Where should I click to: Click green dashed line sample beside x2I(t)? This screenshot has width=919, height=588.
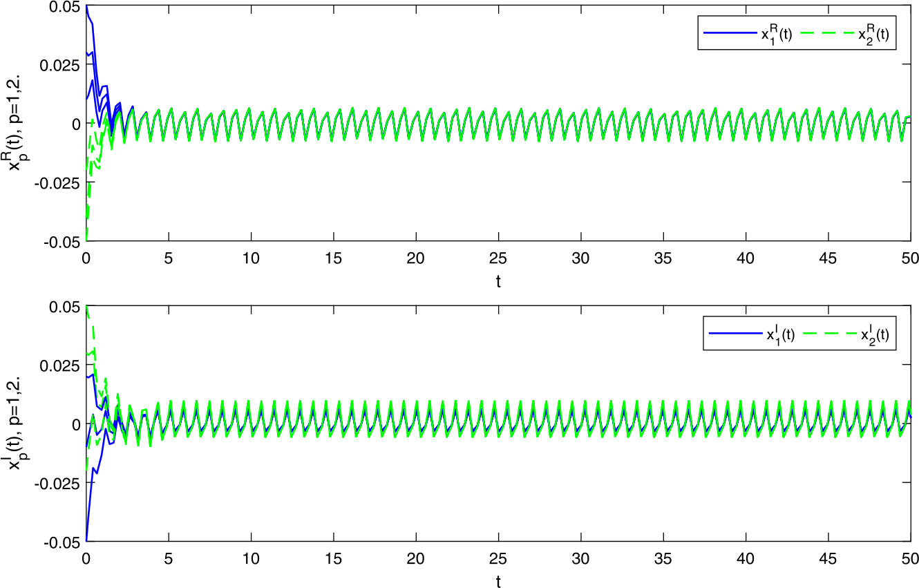pyautogui.click(x=830, y=333)
